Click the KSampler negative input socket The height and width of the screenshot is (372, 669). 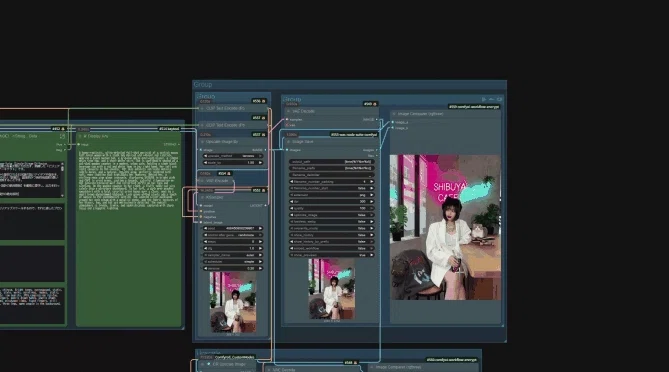tap(201, 217)
